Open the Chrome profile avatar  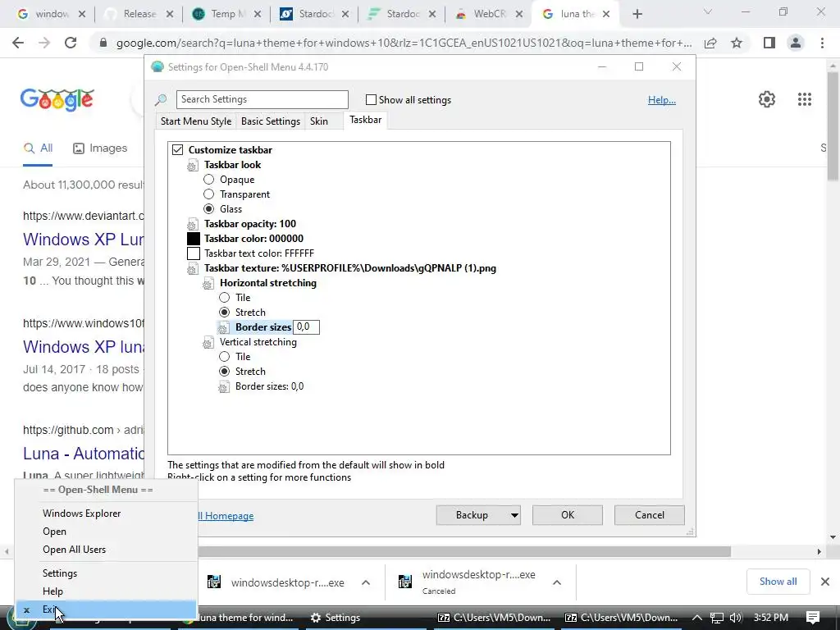coord(796,43)
